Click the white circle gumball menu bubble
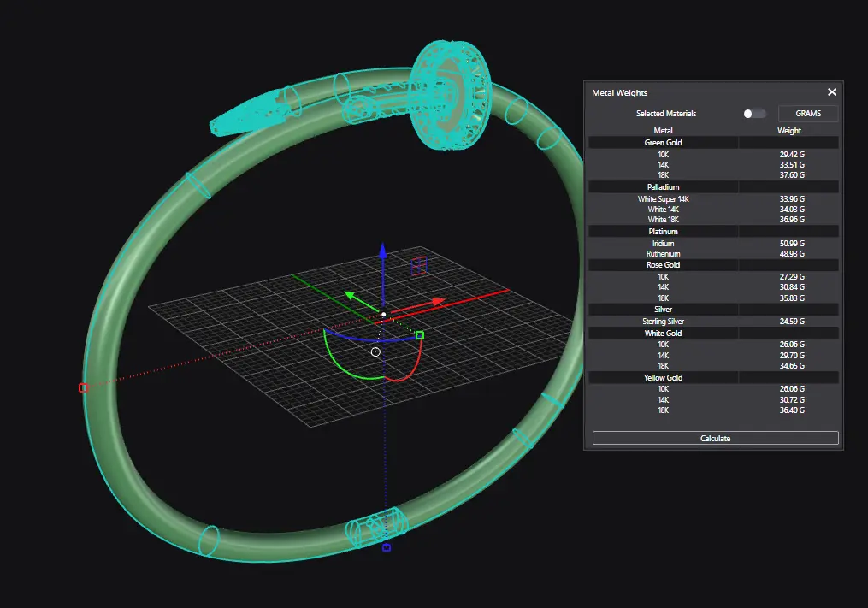Viewport: 868px width, 608px height. [x=375, y=351]
